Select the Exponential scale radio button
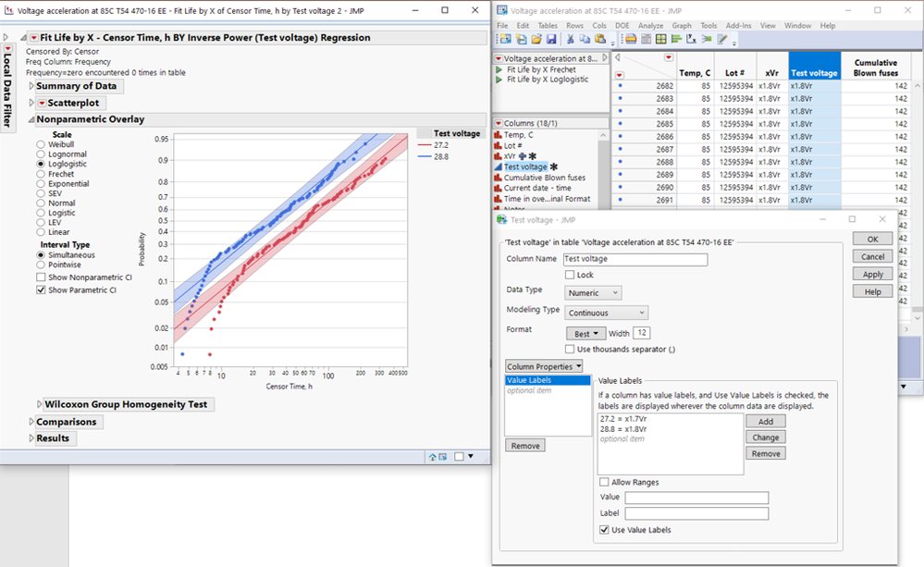Viewport: 924px width, 567px height. point(41,184)
